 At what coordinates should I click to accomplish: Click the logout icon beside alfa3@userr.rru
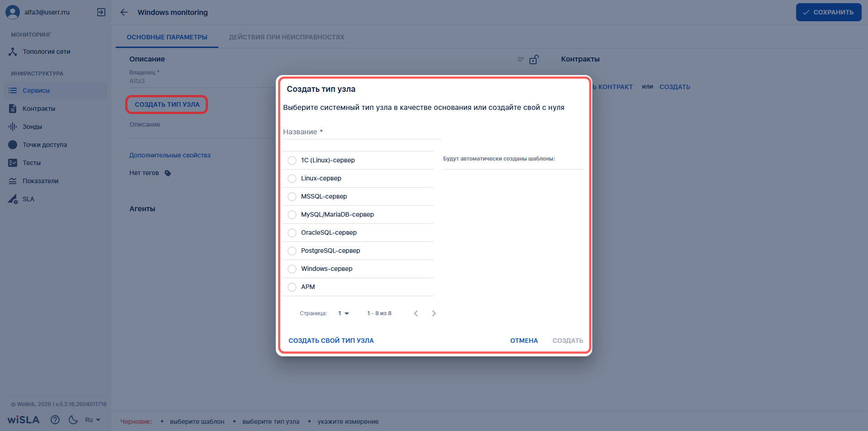[101, 12]
